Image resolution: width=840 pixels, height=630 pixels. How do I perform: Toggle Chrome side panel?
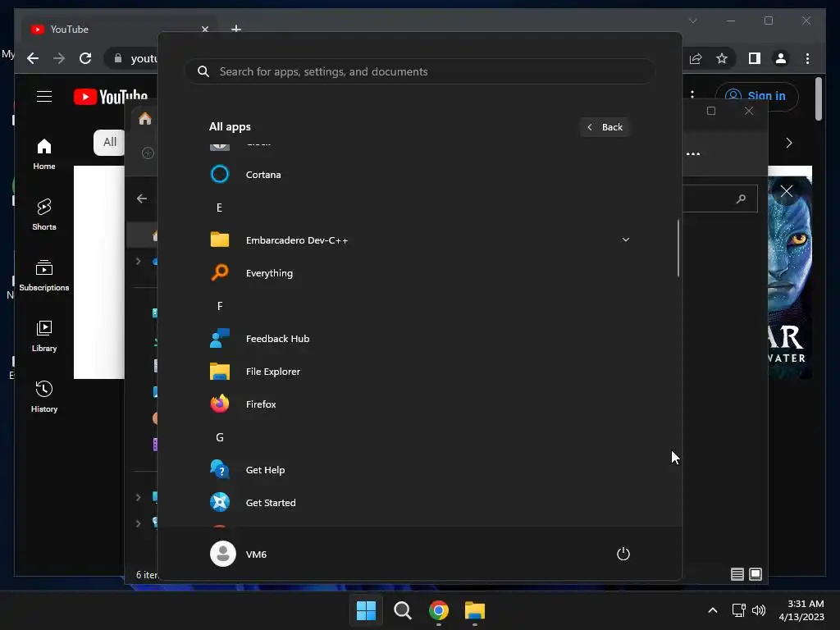[755, 58]
